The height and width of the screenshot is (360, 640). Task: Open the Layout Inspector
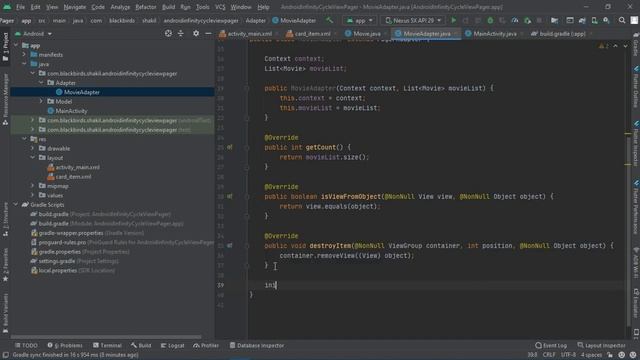click(x=601, y=345)
